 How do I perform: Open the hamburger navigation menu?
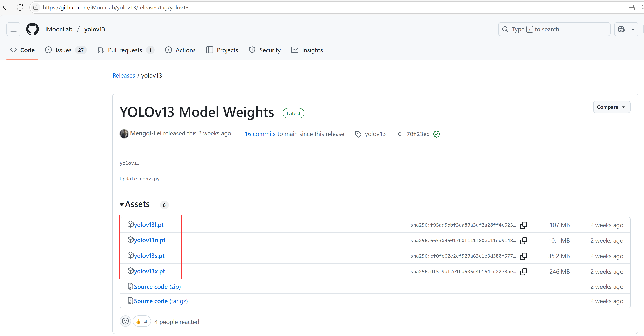[14, 29]
